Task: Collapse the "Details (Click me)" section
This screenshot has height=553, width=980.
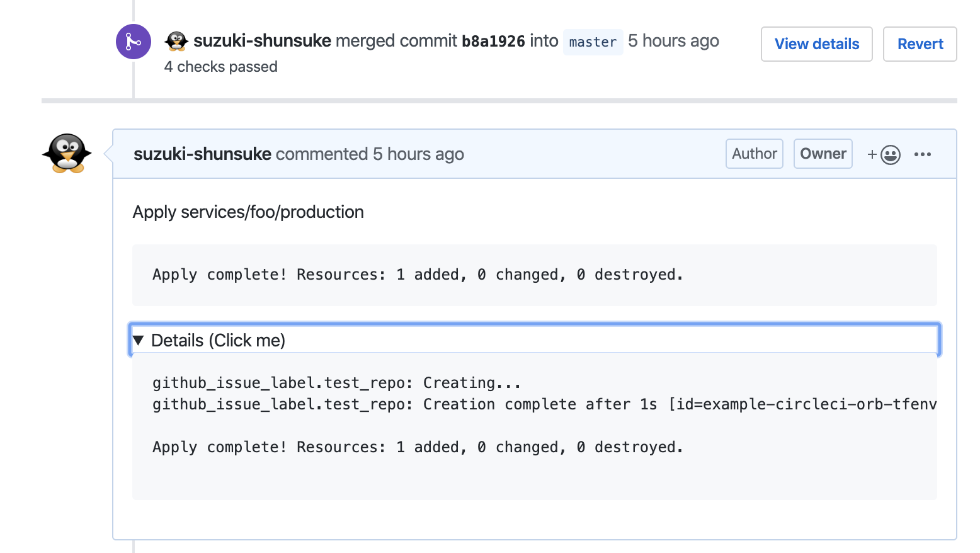Action: click(x=218, y=341)
